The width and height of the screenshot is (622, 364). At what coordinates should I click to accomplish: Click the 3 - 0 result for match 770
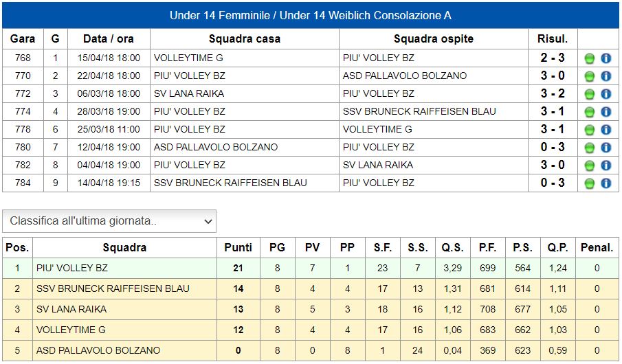click(x=553, y=76)
